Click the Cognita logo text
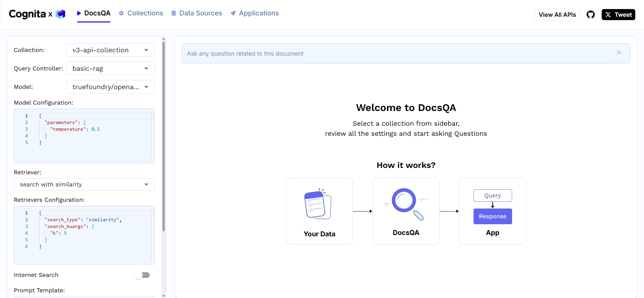The height and width of the screenshot is (298, 644). coord(27,14)
